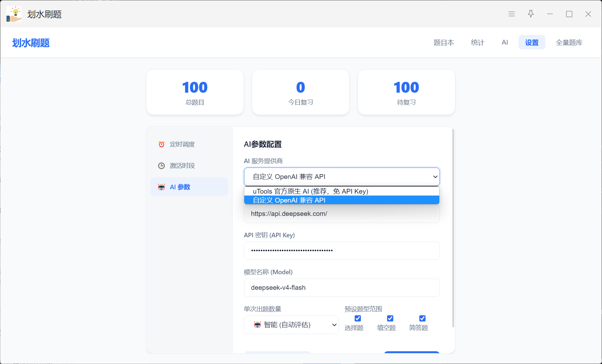
Task: Select uTools 官方原生 AI option
Action: [x=341, y=191]
